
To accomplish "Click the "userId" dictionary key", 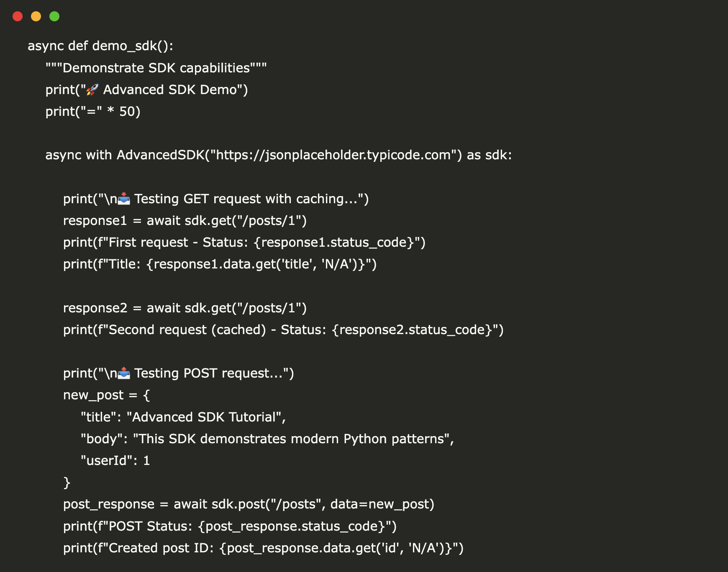I will (104, 461).
